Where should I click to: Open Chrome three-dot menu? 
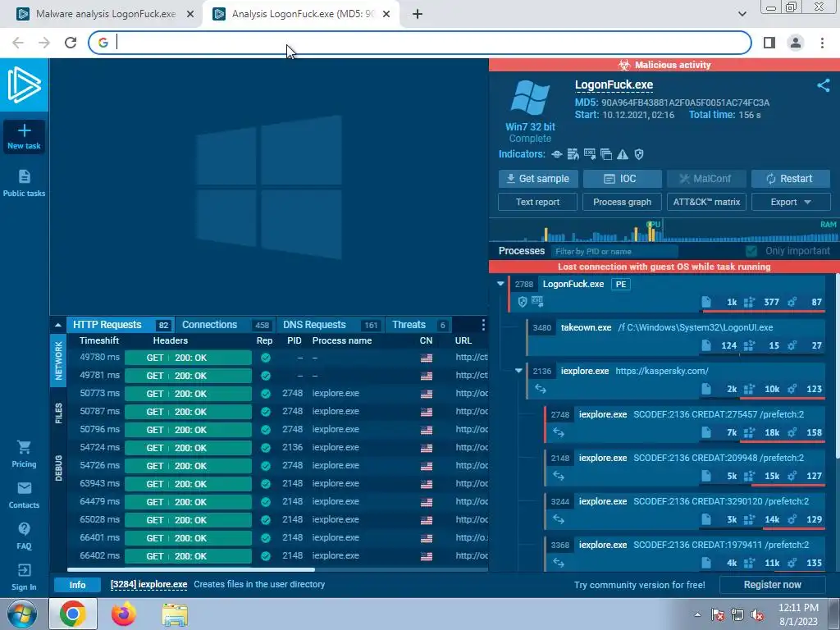(x=822, y=43)
